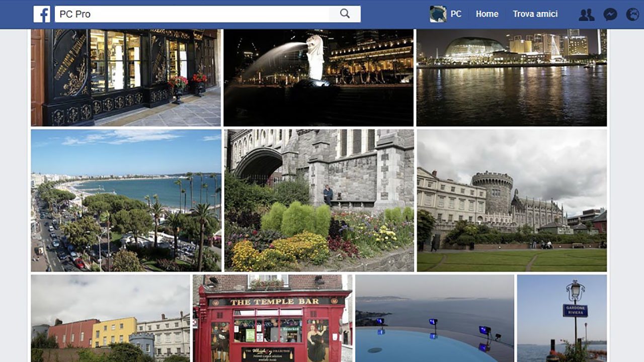Open the notifications globe icon
Viewport: 644px width, 362px height.
click(x=632, y=15)
